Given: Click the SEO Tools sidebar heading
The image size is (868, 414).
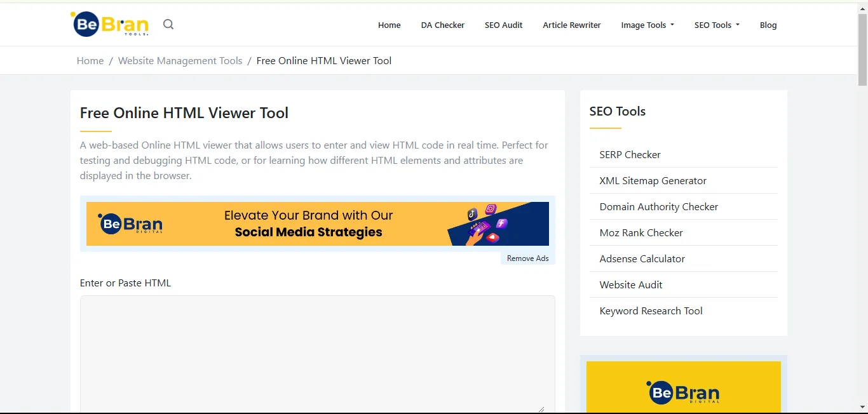Looking at the screenshot, I should [618, 112].
